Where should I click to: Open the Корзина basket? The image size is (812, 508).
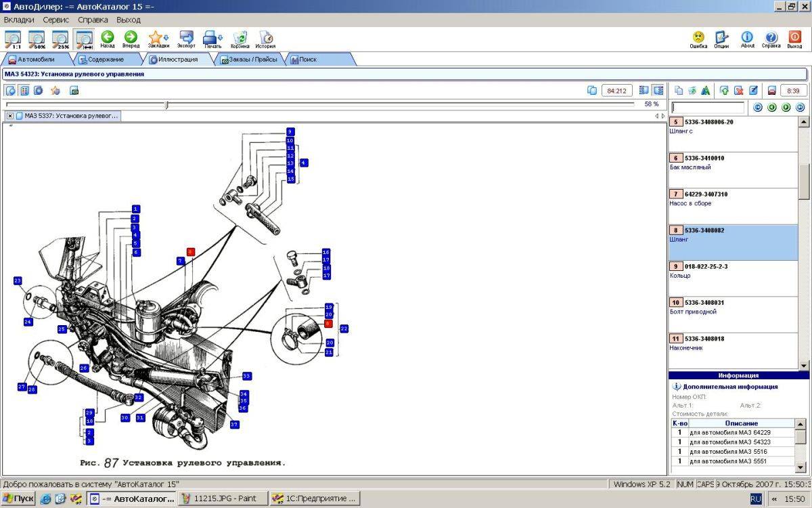tap(240, 39)
